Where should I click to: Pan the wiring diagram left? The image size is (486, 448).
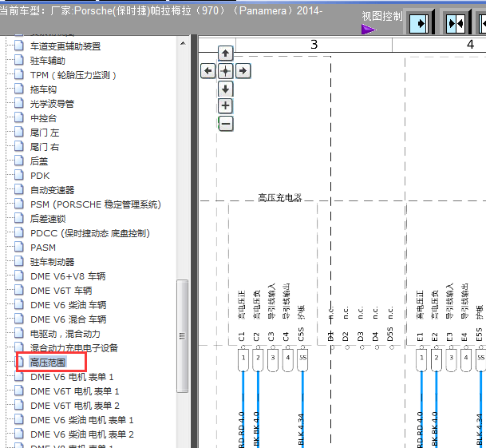(207, 71)
